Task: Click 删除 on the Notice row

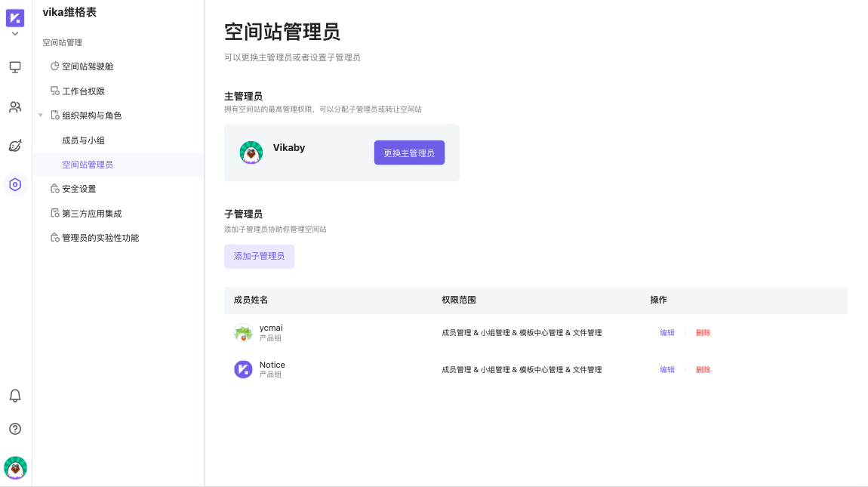Action: coord(703,370)
